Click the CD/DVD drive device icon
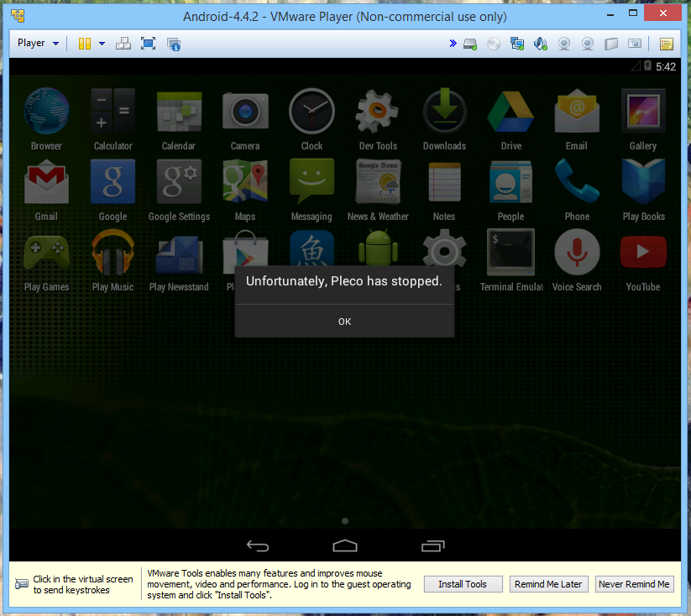The height and width of the screenshot is (616, 691). click(x=494, y=44)
